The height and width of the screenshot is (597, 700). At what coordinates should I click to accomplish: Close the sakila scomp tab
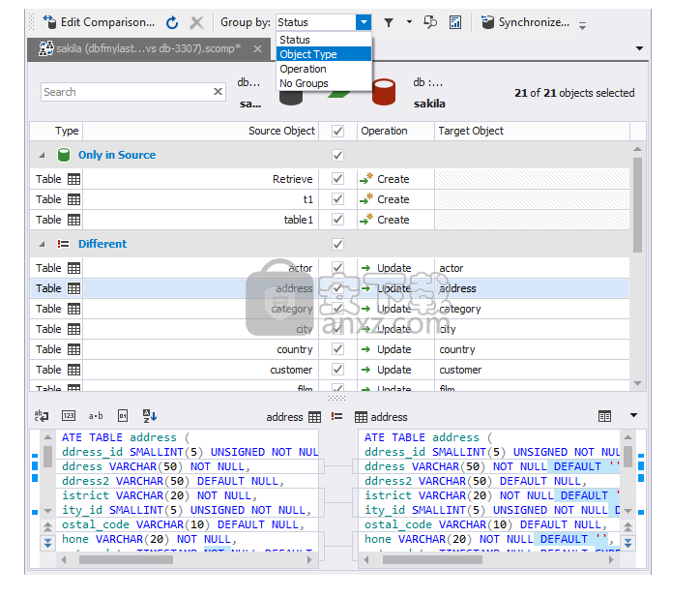[257, 48]
